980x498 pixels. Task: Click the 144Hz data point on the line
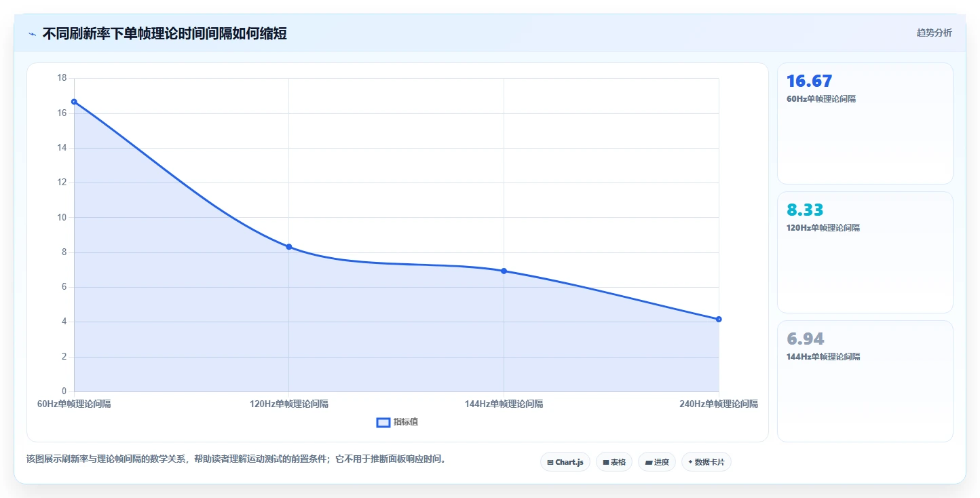click(x=504, y=271)
